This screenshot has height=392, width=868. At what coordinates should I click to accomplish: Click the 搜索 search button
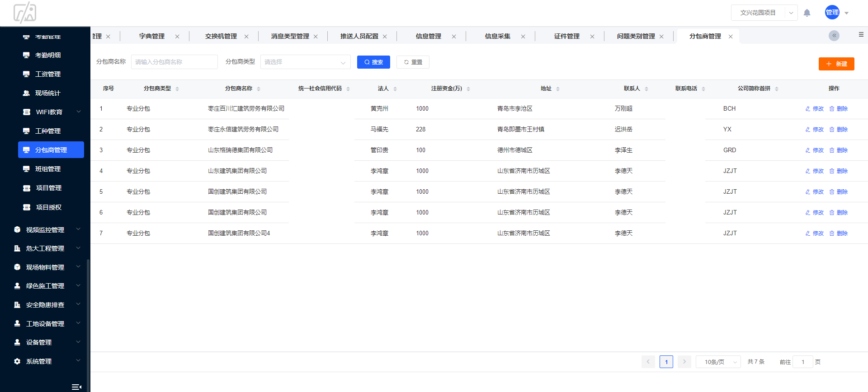point(373,62)
